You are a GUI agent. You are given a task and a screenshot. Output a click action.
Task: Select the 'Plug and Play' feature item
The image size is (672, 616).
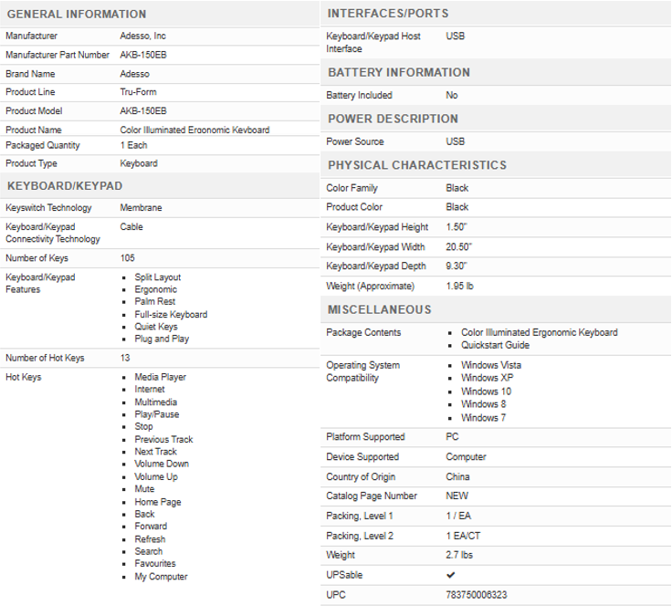point(162,339)
